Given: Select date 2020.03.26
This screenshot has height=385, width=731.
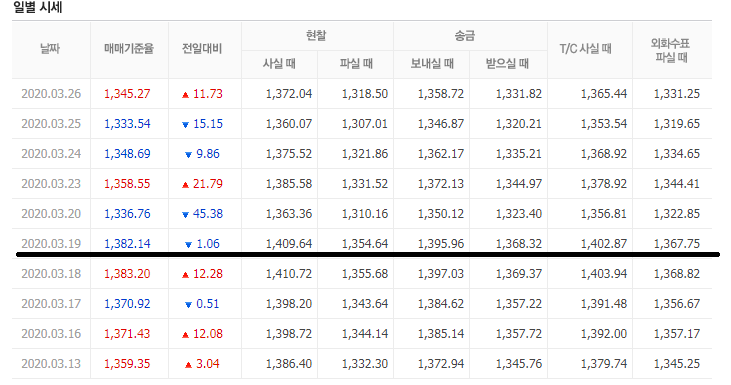Looking at the screenshot, I should pos(51,94).
